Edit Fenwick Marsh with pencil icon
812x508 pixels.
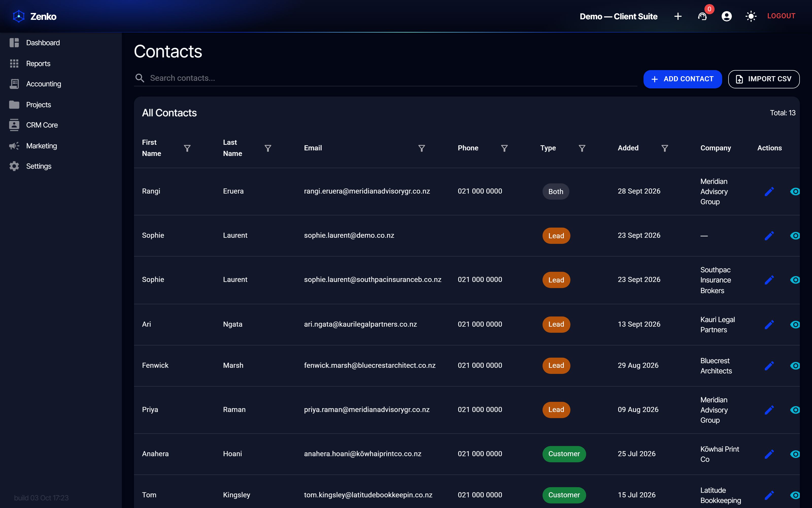point(769,366)
